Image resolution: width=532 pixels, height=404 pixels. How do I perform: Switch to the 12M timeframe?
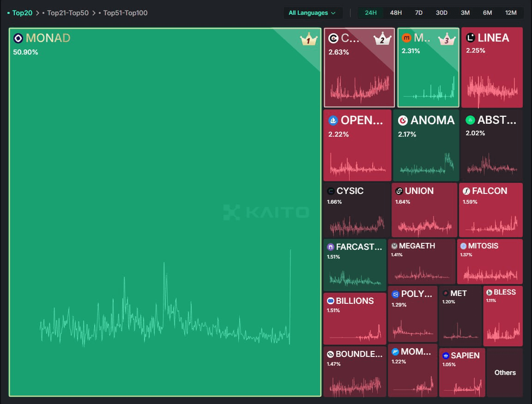click(x=511, y=13)
